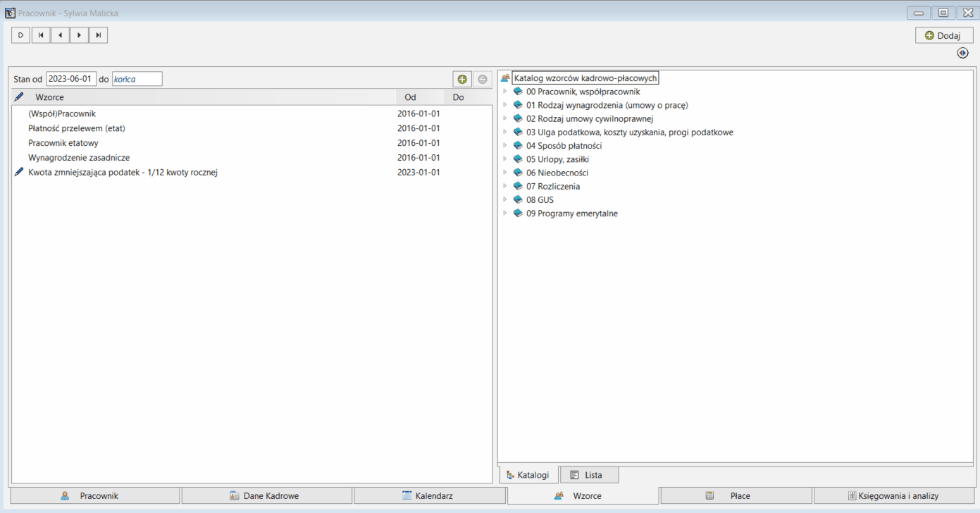Image resolution: width=980 pixels, height=513 pixels.
Task: Expand 02 Rodzaj umowy cywilnoprawnej node
Action: click(504, 118)
